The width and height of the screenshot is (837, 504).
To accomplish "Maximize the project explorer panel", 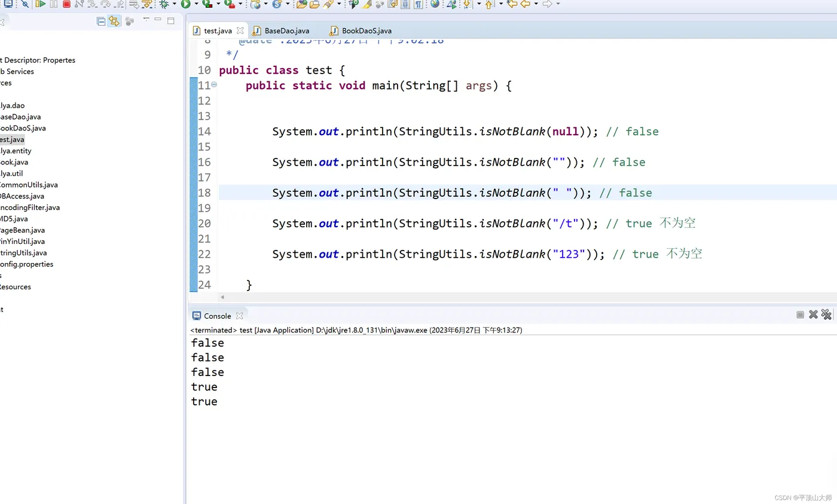I will [170, 20].
